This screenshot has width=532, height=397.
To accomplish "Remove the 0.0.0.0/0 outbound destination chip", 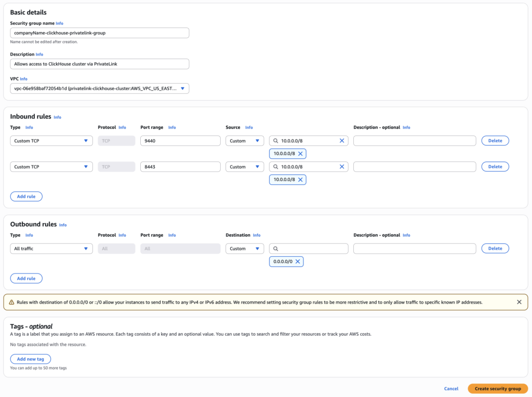I will pyautogui.click(x=298, y=262).
